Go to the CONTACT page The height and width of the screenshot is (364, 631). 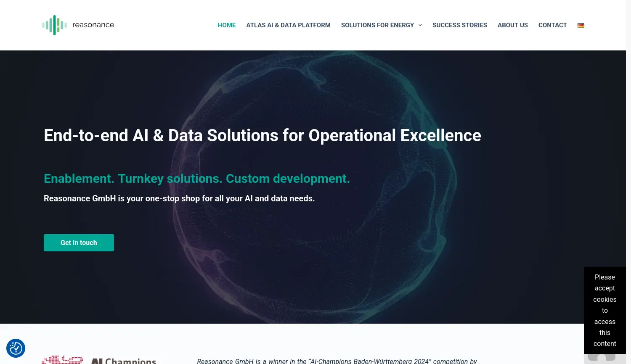(x=553, y=25)
